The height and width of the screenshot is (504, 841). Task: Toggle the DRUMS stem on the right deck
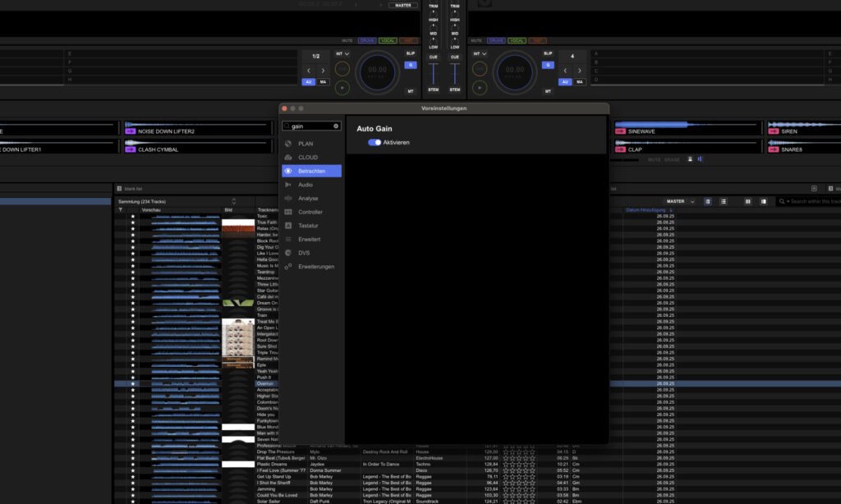(497, 40)
